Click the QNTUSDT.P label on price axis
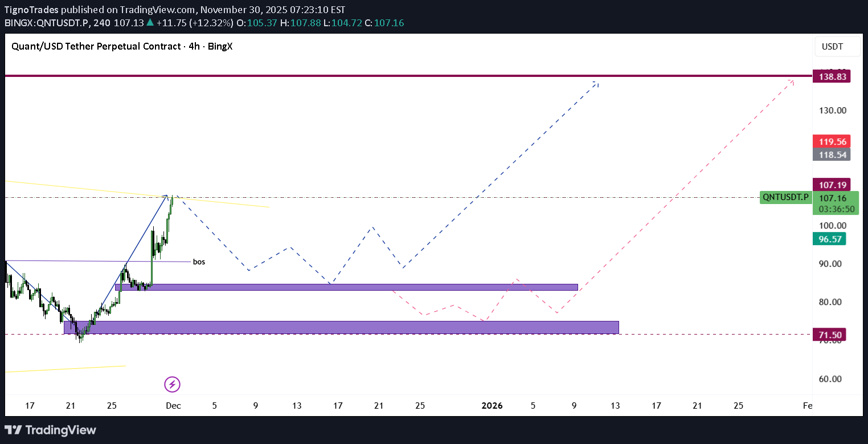Screen dimensions: 868x444 tap(785, 197)
